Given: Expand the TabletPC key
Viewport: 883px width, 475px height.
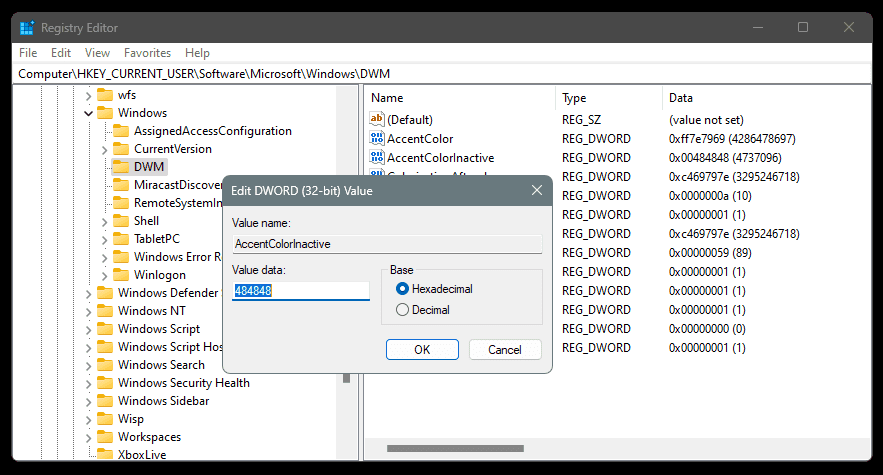Looking at the screenshot, I should pos(104,240).
